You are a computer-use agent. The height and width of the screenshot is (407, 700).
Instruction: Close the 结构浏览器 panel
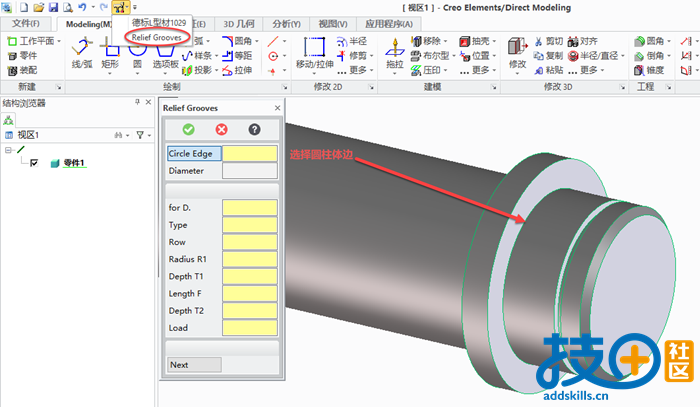tap(149, 102)
